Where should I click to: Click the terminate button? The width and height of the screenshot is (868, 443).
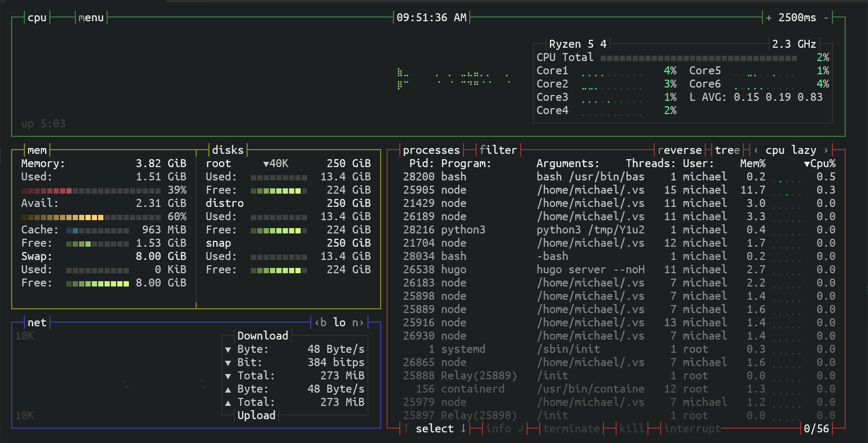click(x=571, y=429)
